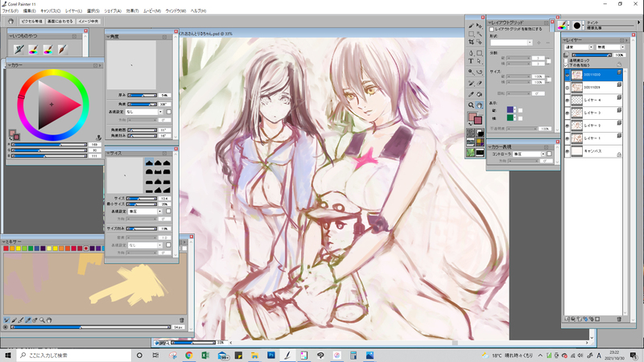This screenshot has width=644, height=362.
Task: Select the Brush tool in the toolbox
Action: pos(471,27)
